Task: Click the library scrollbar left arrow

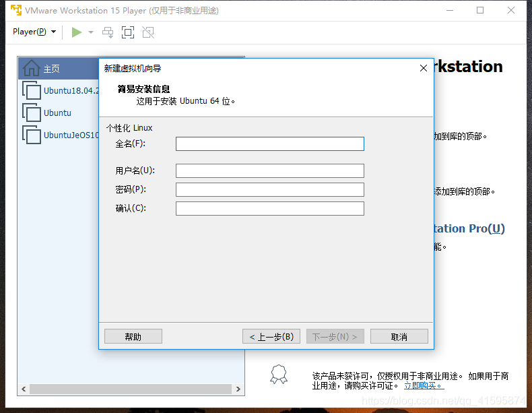Action: (x=24, y=389)
